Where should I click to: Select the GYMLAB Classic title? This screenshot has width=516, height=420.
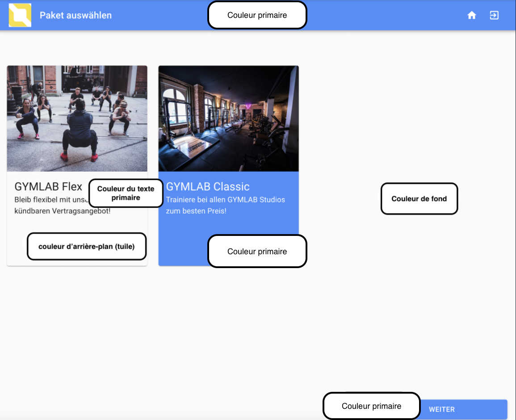(208, 187)
